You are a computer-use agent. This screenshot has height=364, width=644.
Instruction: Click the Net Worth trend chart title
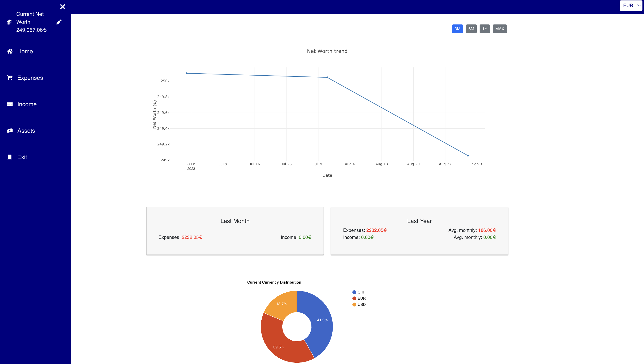(327, 51)
